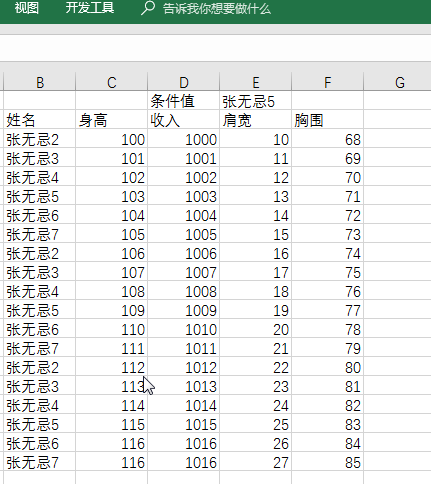Select column D header
The image size is (431, 484).
coord(184,82)
